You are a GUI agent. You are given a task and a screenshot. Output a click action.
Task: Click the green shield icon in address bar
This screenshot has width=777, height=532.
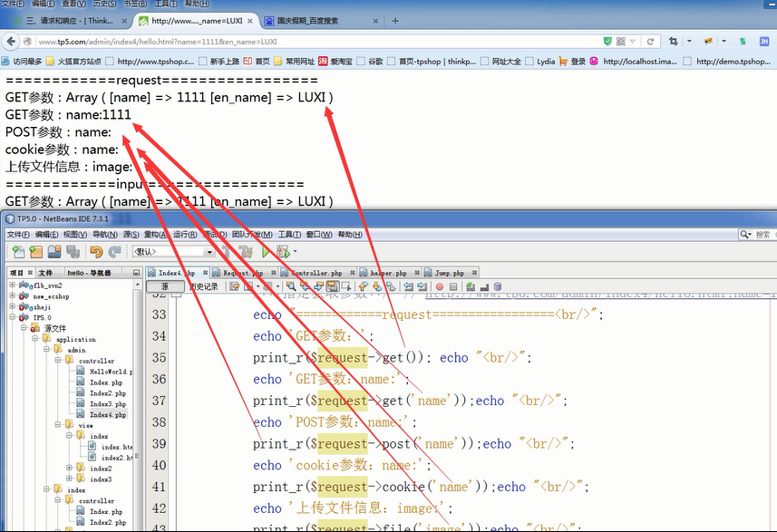click(x=607, y=42)
